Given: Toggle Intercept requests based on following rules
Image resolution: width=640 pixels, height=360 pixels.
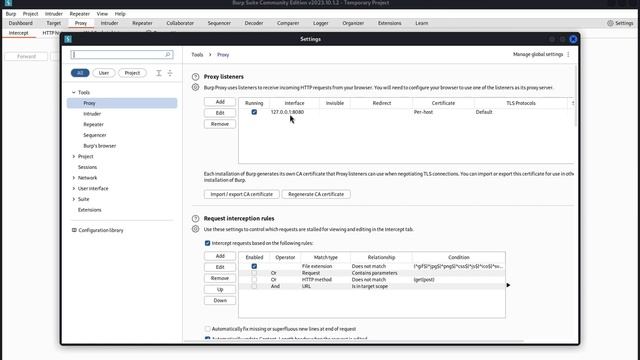Looking at the screenshot, I should [207, 243].
